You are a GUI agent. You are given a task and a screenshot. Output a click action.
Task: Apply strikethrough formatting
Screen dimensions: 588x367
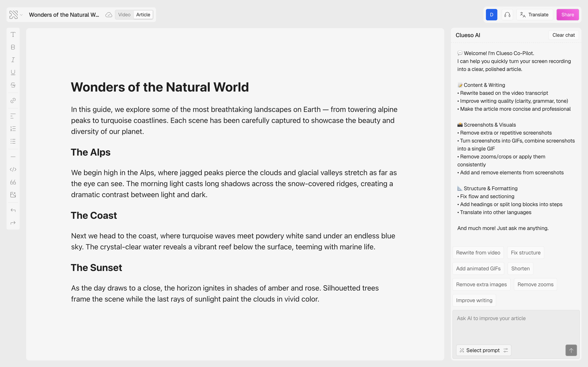[x=13, y=85]
